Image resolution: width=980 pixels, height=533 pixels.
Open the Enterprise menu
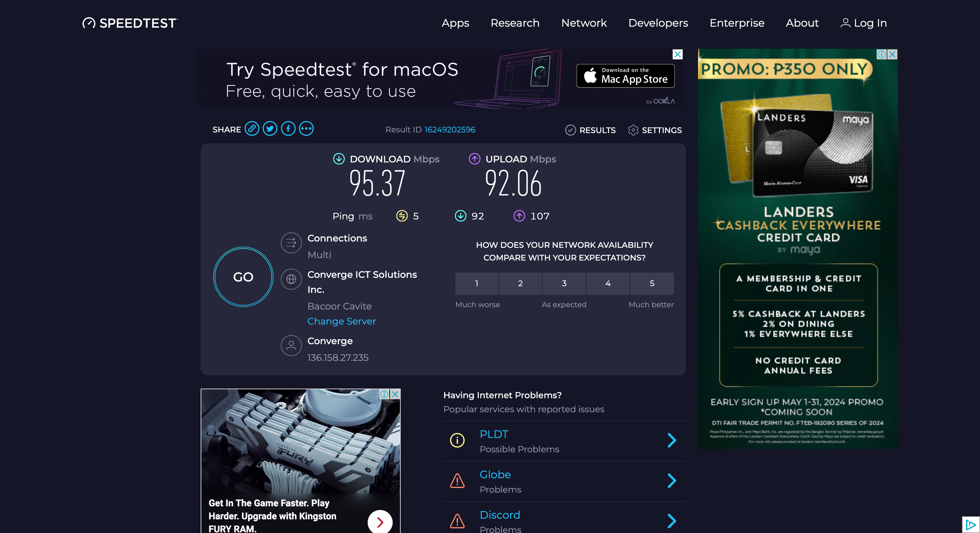pos(737,23)
